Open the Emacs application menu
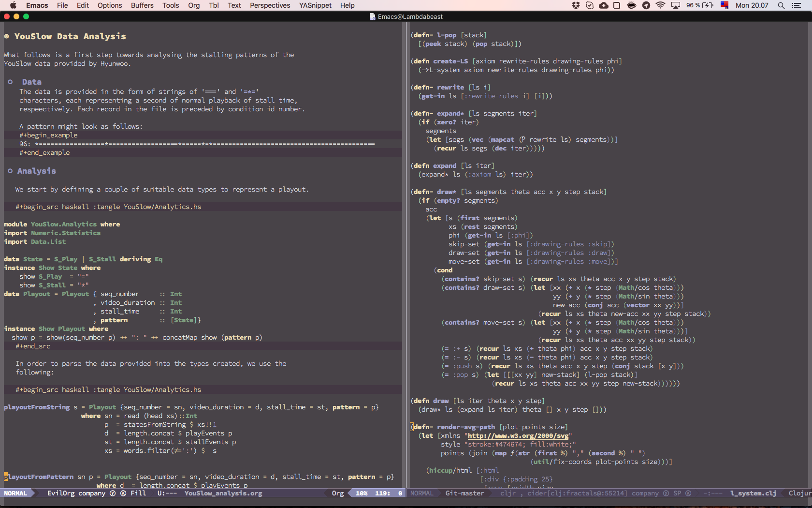 click(x=37, y=5)
